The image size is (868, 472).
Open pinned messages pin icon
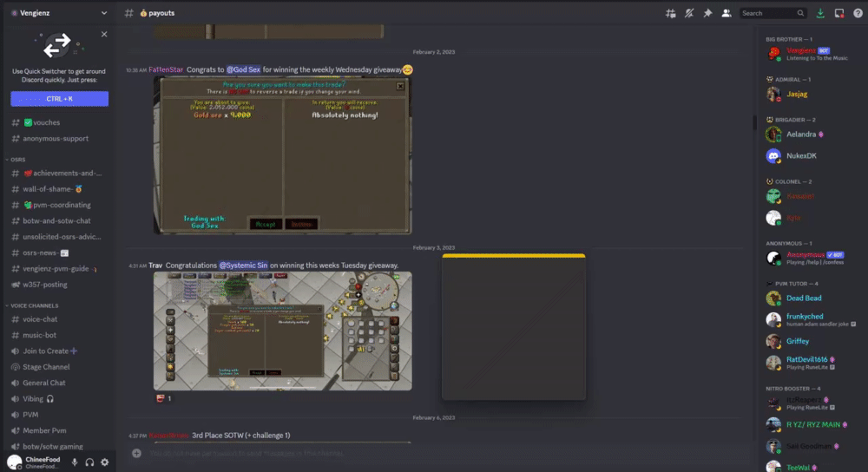coord(707,13)
